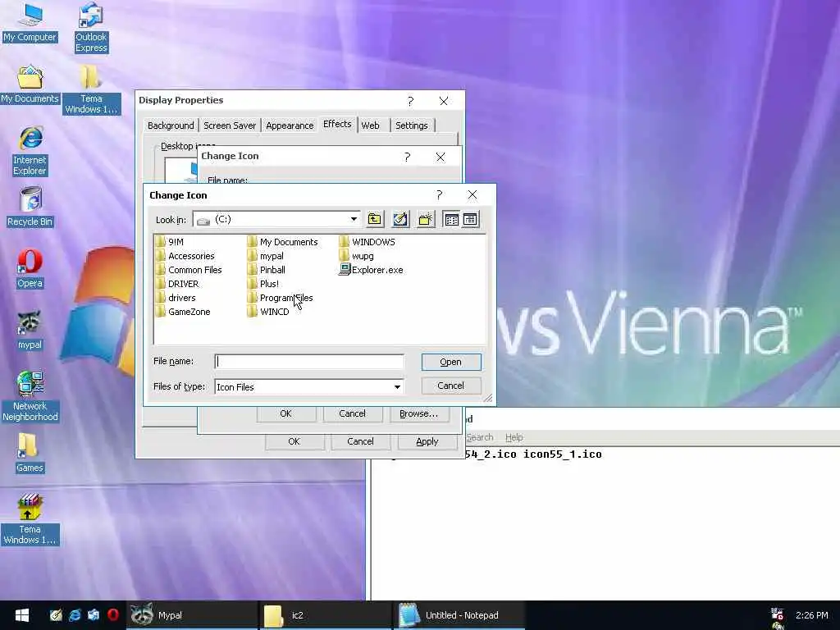Click the Untitled - Notepad taskbar button

point(459,615)
